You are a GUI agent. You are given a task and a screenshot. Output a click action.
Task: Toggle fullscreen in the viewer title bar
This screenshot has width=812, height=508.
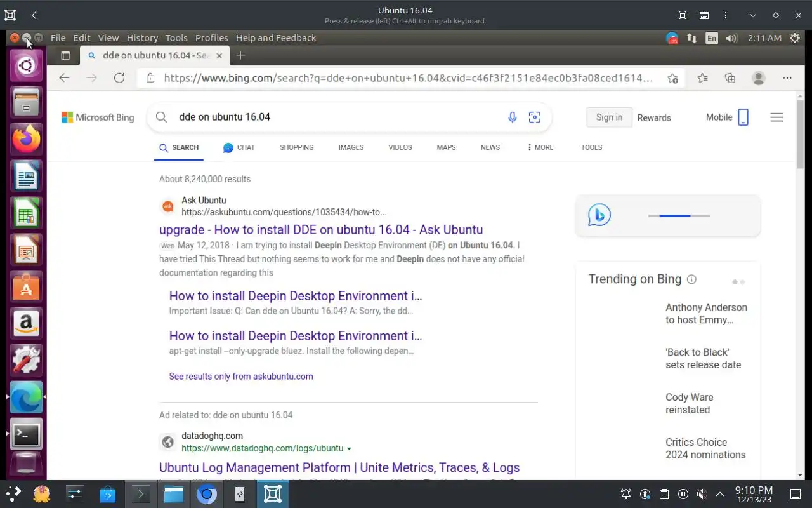(x=683, y=15)
